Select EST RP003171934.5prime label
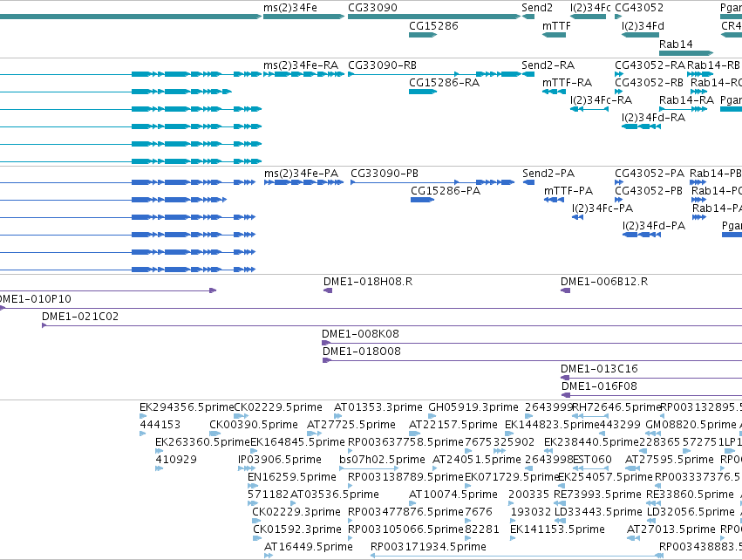Screen dimensions: 742x560 pyautogui.click(x=428, y=546)
